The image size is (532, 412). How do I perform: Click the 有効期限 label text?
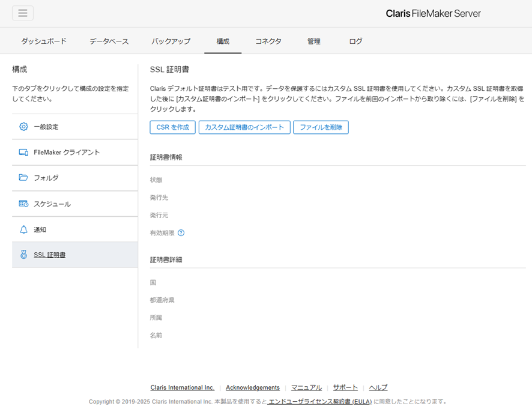(x=162, y=233)
